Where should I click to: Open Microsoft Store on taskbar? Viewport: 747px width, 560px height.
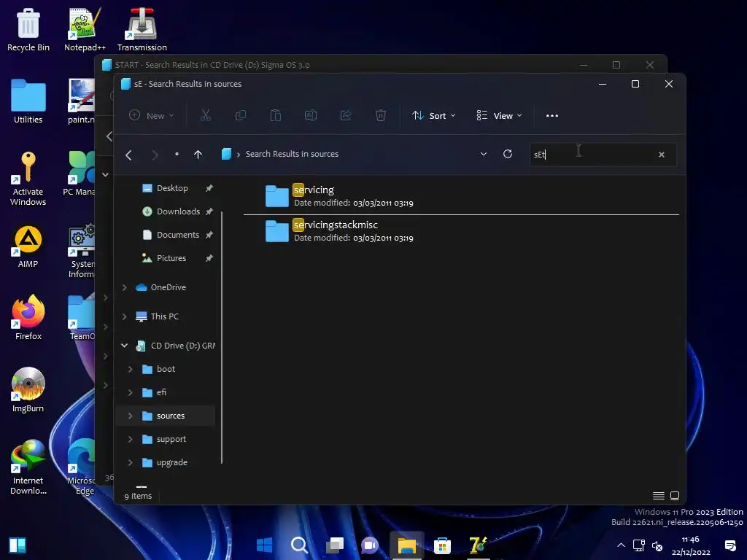[442, 545]
